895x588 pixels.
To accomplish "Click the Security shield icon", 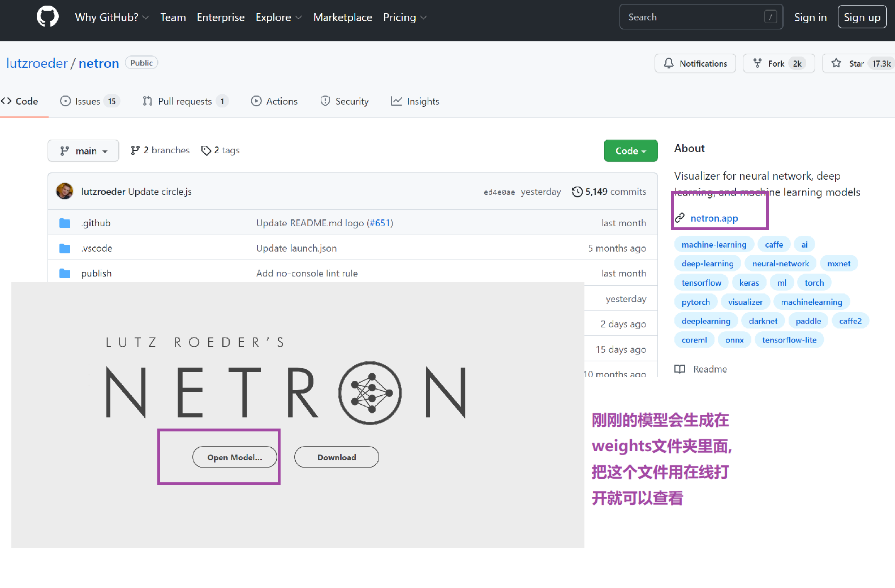I will [325, 101].
